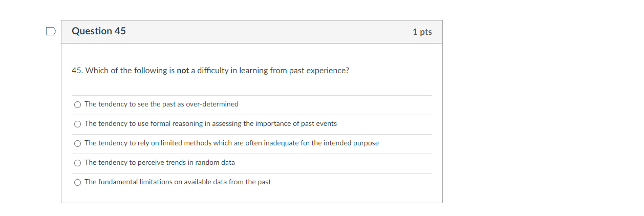The height and width of the screenshot is (216, 644).
Task: Click the answer text "The tendency to perceive trends in random data"
Action: point(160,163)
